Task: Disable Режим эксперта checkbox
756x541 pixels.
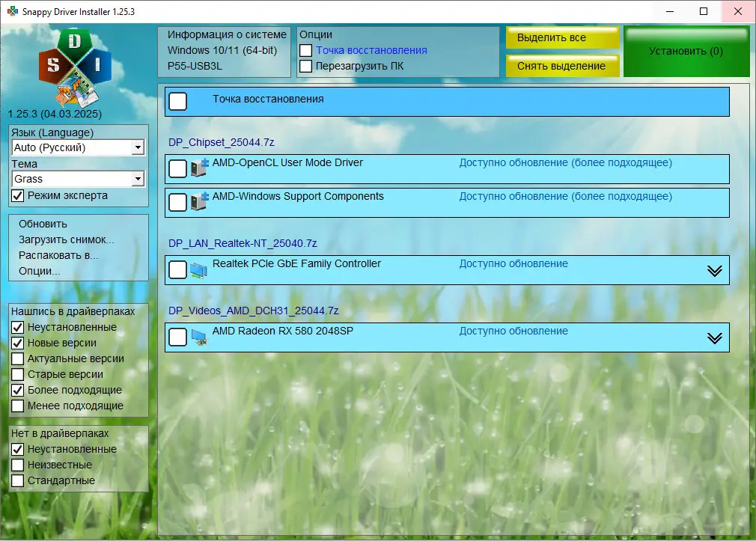Action: point(18,196)
